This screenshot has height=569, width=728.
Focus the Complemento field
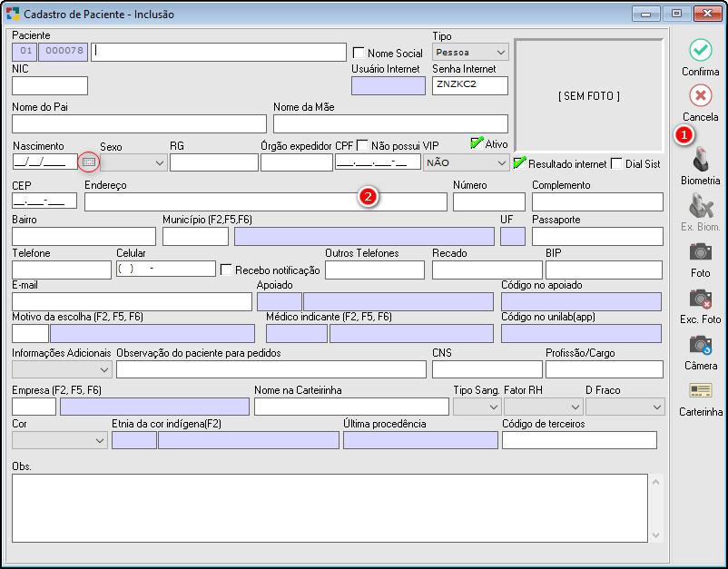pos(597,201)
